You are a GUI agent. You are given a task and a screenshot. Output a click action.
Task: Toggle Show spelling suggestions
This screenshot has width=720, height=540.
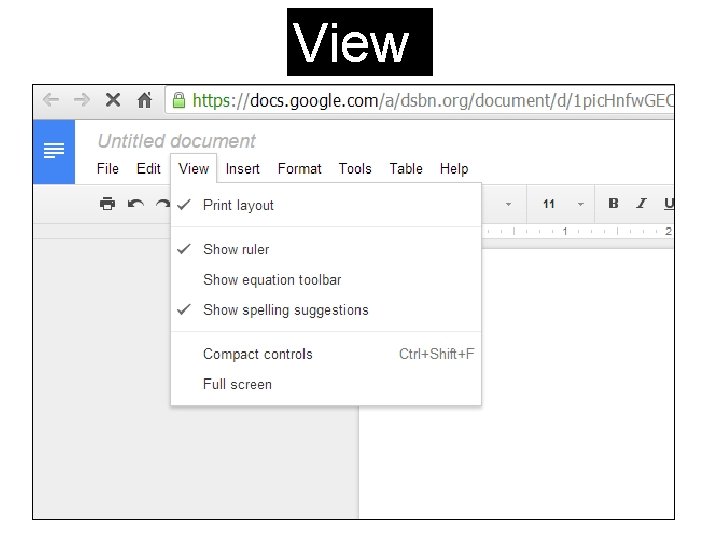coord(326,310)
